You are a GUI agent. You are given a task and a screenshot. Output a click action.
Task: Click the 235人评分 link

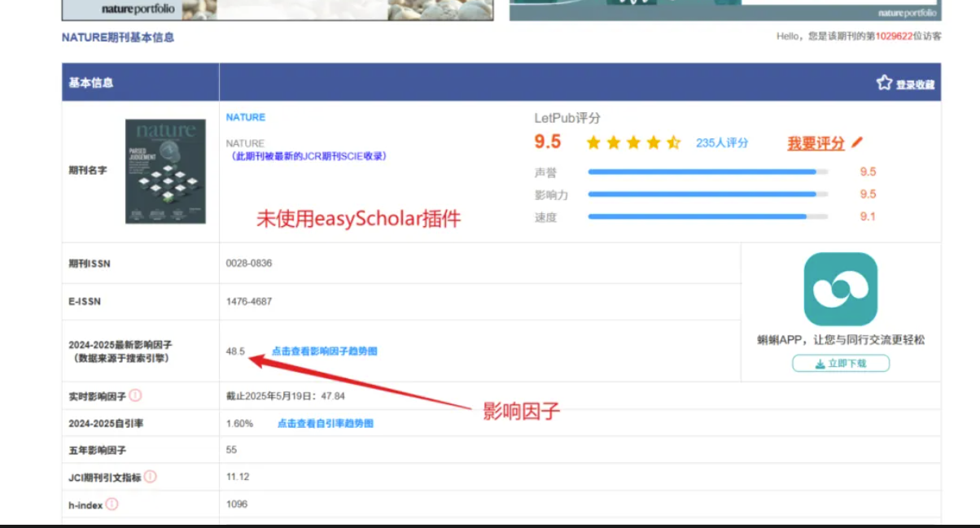point(722,142)
